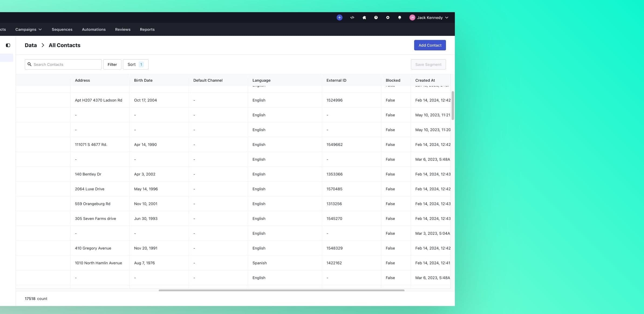Viewport: 644px width, 314px height.
Task: Open Filter options for contacts
Action: click(112, 64)
